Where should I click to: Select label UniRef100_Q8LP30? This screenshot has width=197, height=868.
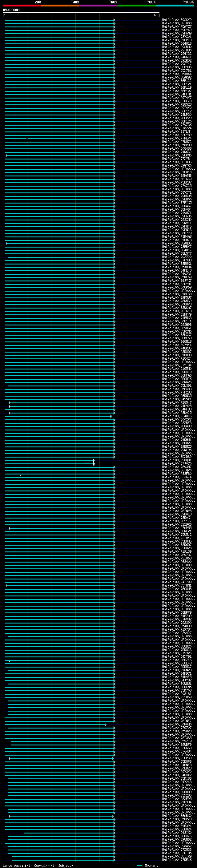pos(177,115)
